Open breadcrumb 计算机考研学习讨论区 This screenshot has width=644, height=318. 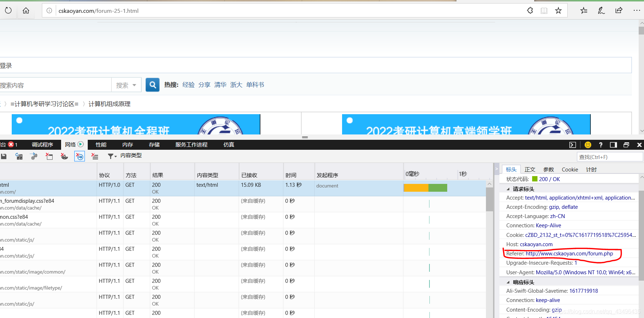click(44, 104)
